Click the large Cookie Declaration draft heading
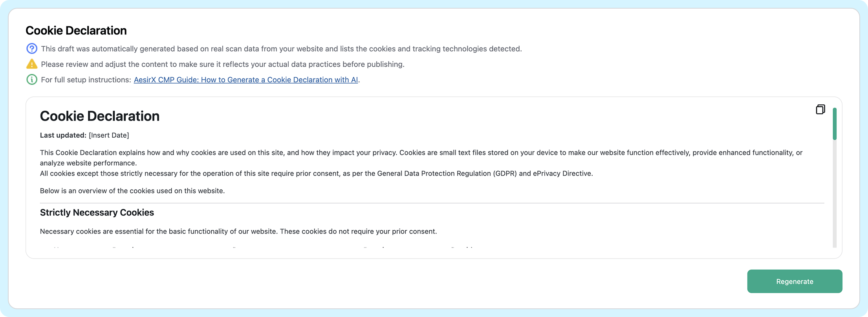The image size is (868, 317). (x=100, y=116)
